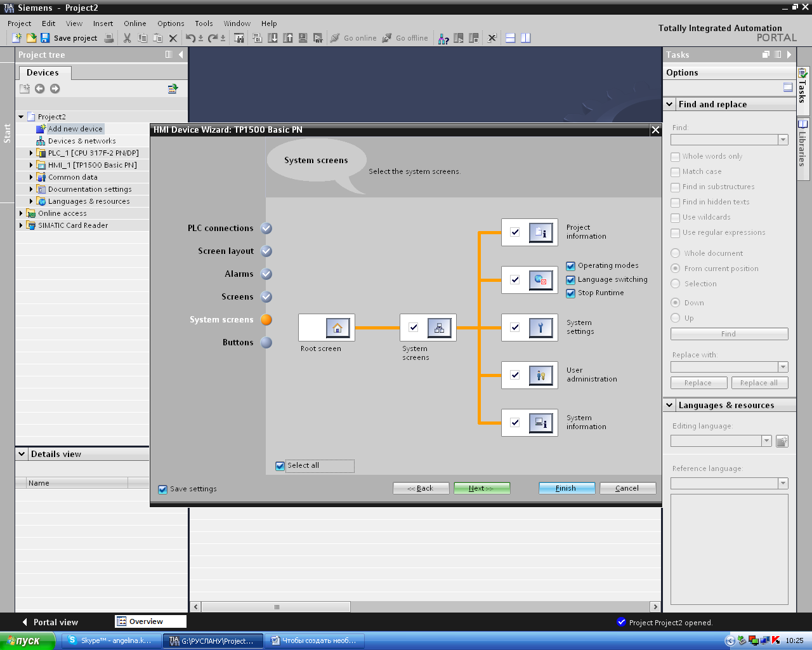Screen dimensions: 812x650
Task: Switch to Portal view
Action: (x=50, y=622)
